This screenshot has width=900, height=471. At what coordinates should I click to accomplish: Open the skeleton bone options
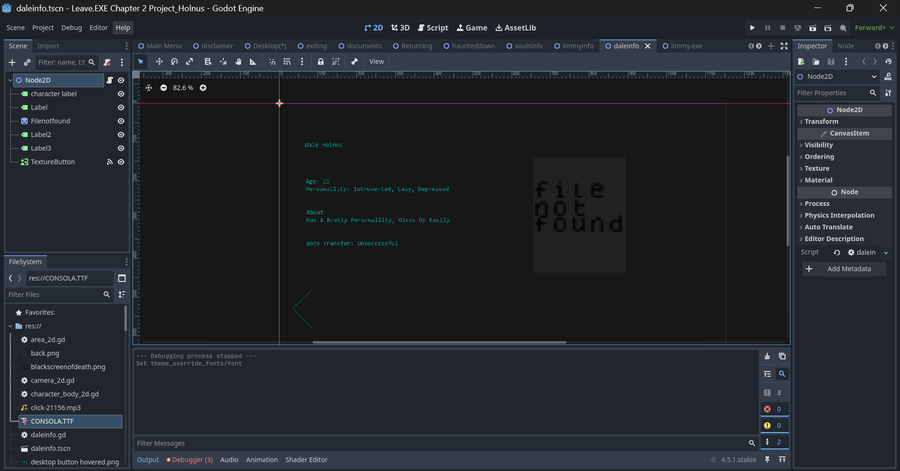[x=354, y=61]
